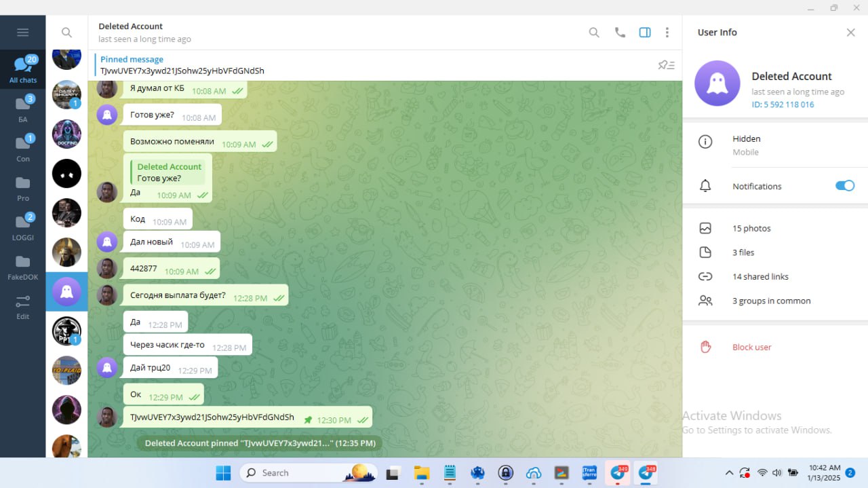This screenshot has width=868, height=488.
Task: Show all pinned messages list icon
Action: [667, 65]
